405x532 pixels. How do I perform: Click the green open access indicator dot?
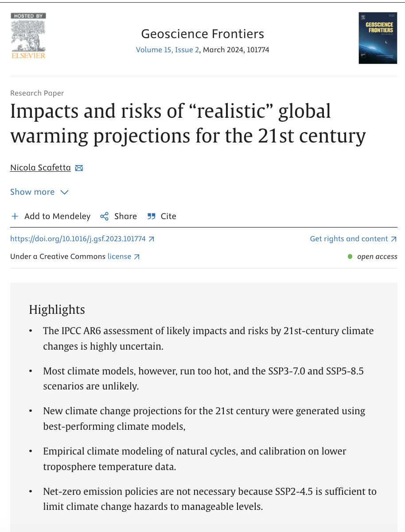click(x=350, y=257)
